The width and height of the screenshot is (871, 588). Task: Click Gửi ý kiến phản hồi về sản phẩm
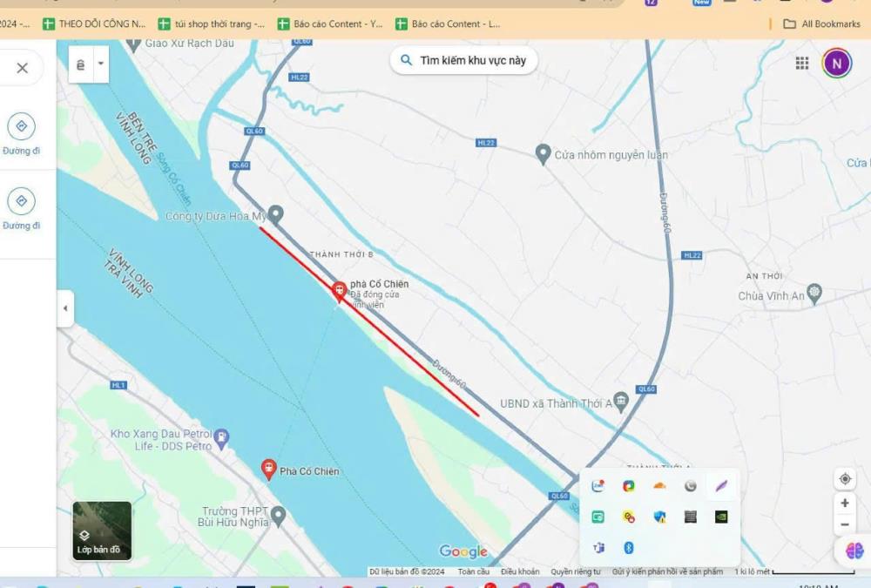coord(668,571)
